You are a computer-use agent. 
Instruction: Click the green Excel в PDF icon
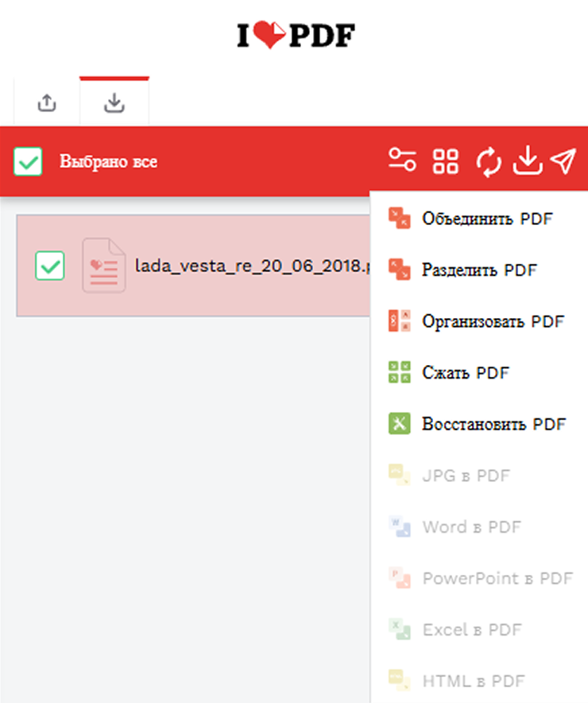pyautogui.click(x=400, y=629)
